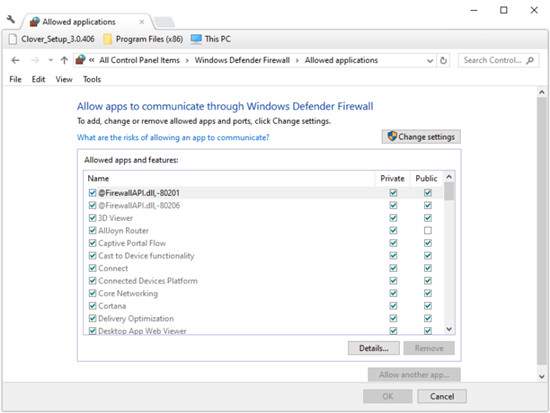Click the Change settings button

point(421,137)
